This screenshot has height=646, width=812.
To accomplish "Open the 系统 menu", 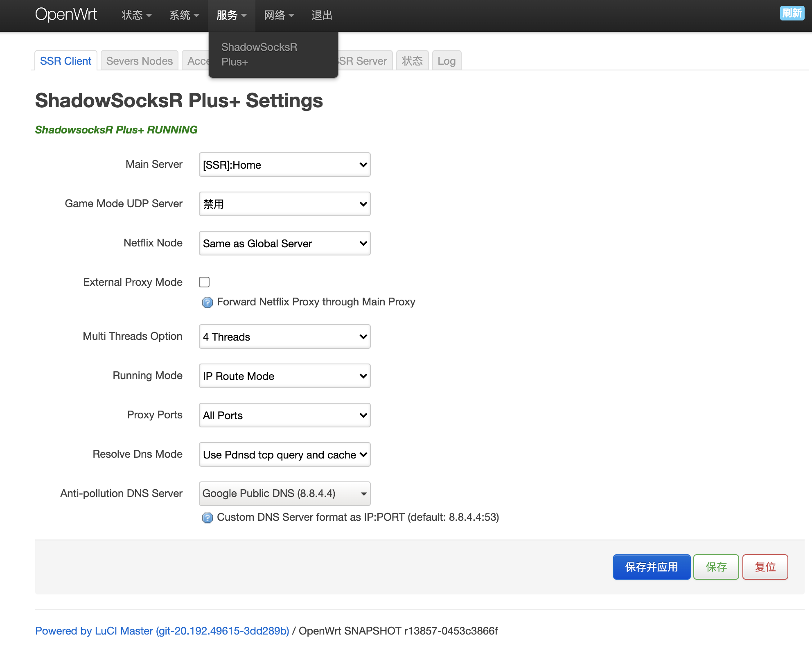I will coord(184,16).
